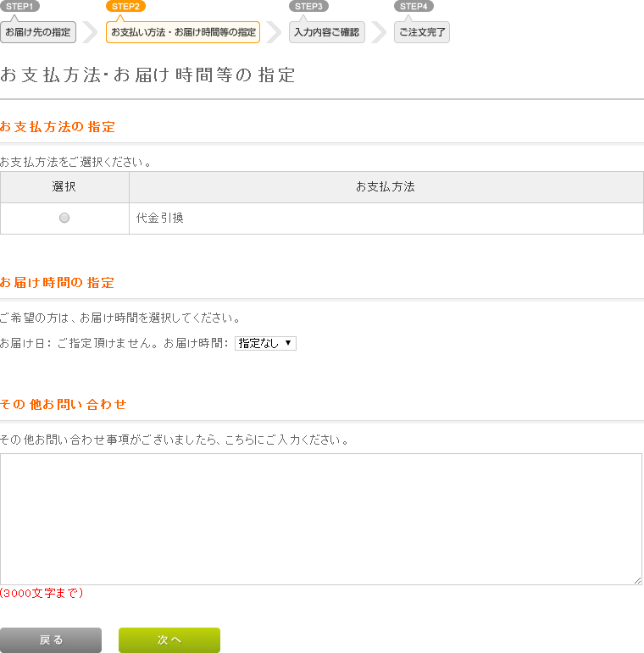
Task: Click the page title お支払方法・お届け時間等の指定
Action: 148,75
